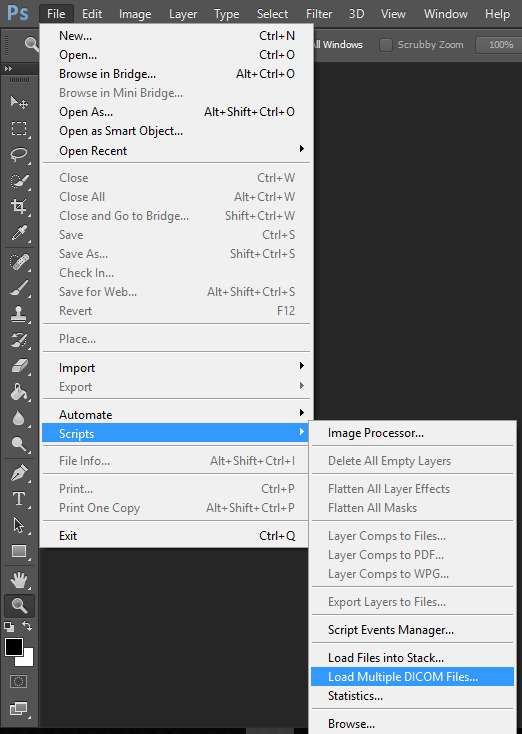Open the Scripts submenu
Image resolution: width=522 pixels, height=734 pixels.
[x=176, y=433]
